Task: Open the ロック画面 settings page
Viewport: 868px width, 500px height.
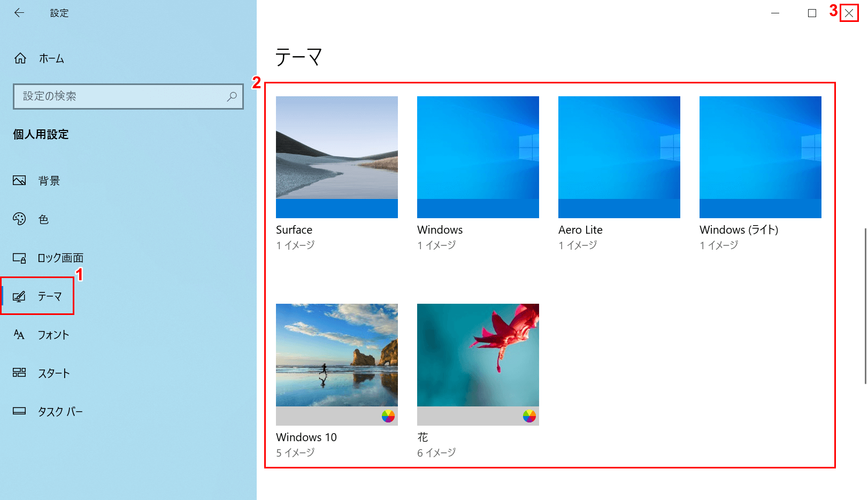Action: (x=60, y=258)
